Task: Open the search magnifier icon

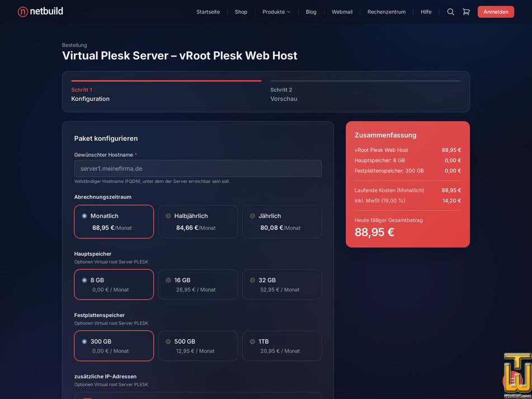Action: pyautogui.click(x=450, y=12)
